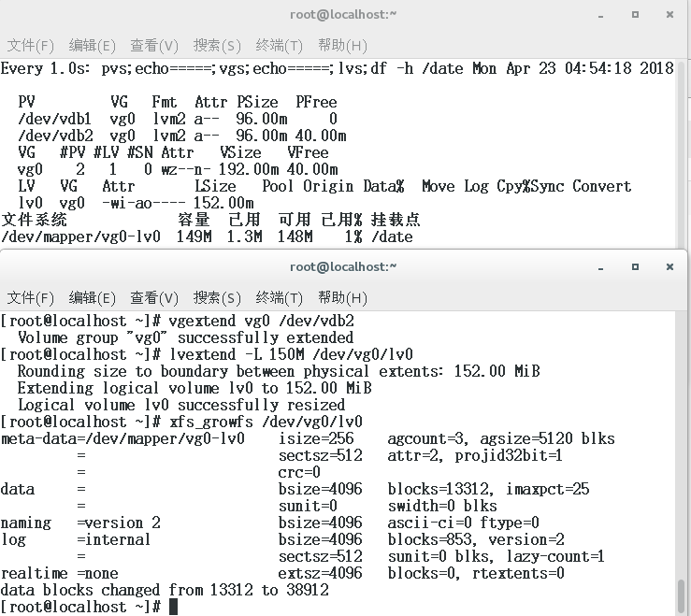Maximize the lower terminal window

(635, 266)
